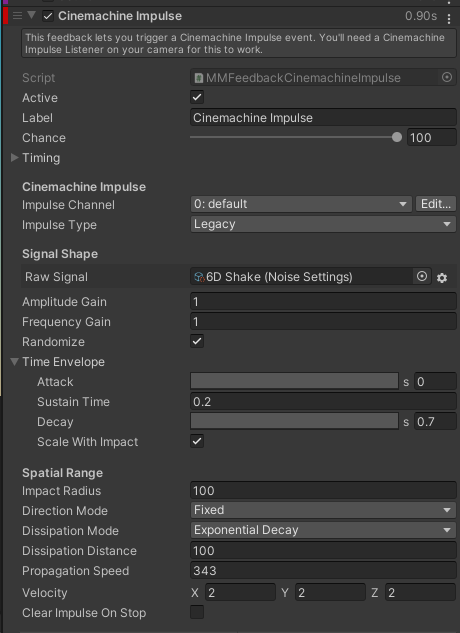Click the Chance slider handle
The height and width of the screenshot is (633, 460).
[x=397, y=137]
